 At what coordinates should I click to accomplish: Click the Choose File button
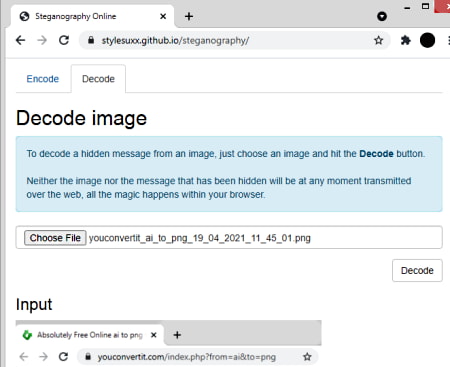click(55, 238)
